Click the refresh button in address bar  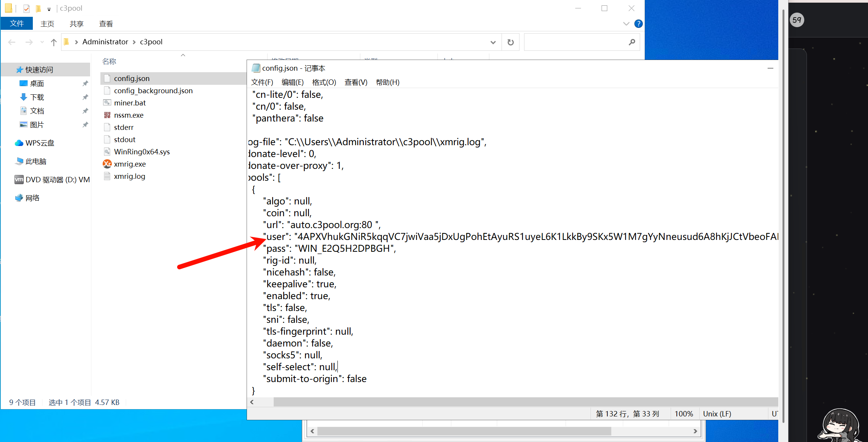tap(510, 42)
